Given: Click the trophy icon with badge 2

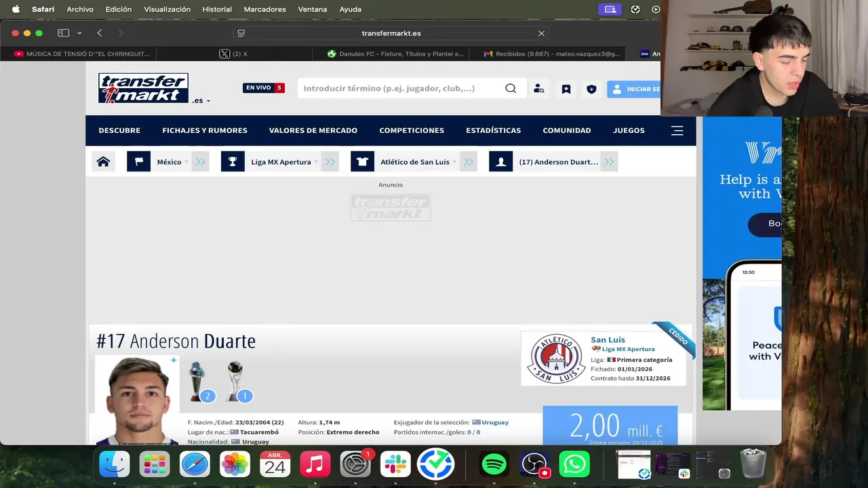Looking at the screenshot, I should 198,381.
